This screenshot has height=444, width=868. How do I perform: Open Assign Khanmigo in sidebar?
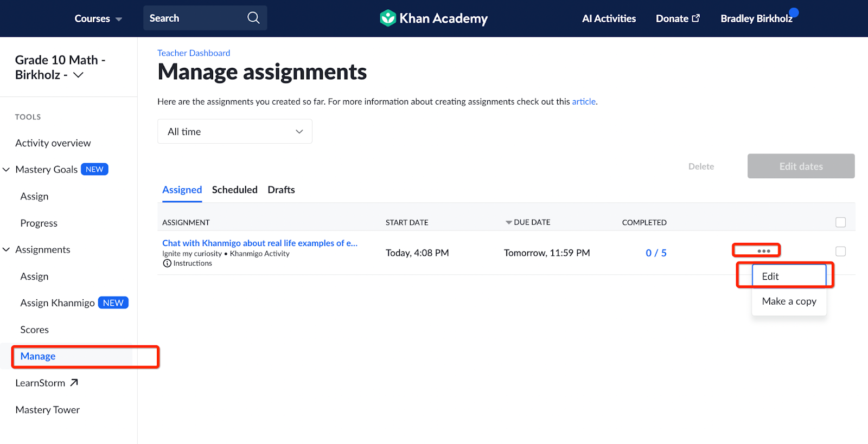[58, 303]
